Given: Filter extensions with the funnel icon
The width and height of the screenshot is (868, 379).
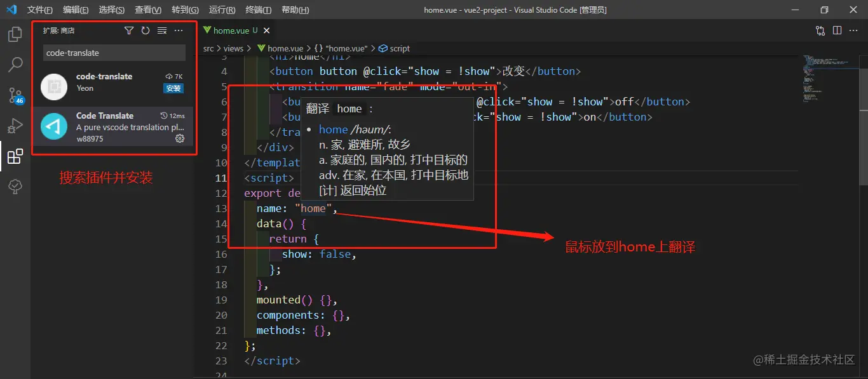Looking at the screenshot, I should (129, 30).
